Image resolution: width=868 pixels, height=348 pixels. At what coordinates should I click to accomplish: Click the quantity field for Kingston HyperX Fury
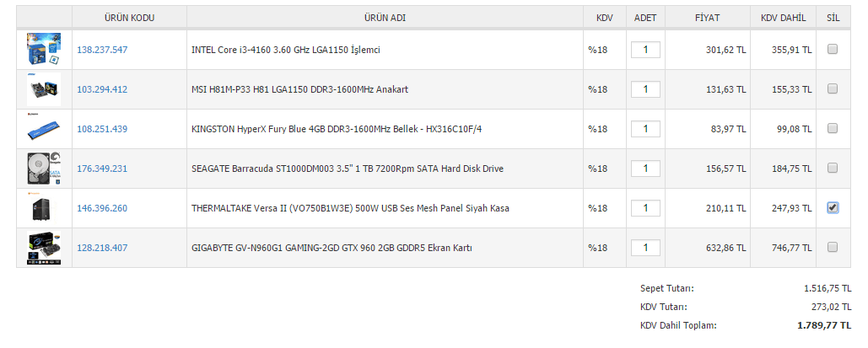tap(645, 129)
